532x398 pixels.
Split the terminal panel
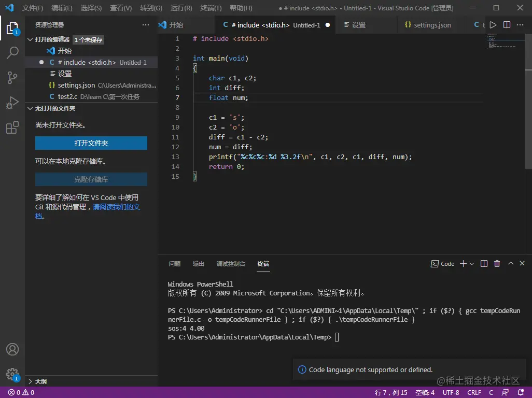pos(484,264)
